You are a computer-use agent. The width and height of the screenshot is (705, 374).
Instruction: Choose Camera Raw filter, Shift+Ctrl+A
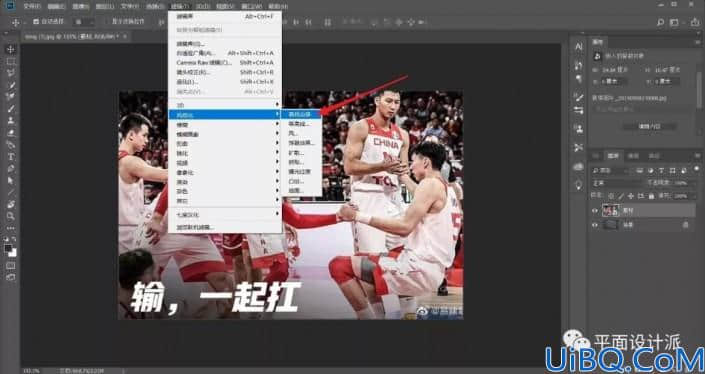[225, 62]
